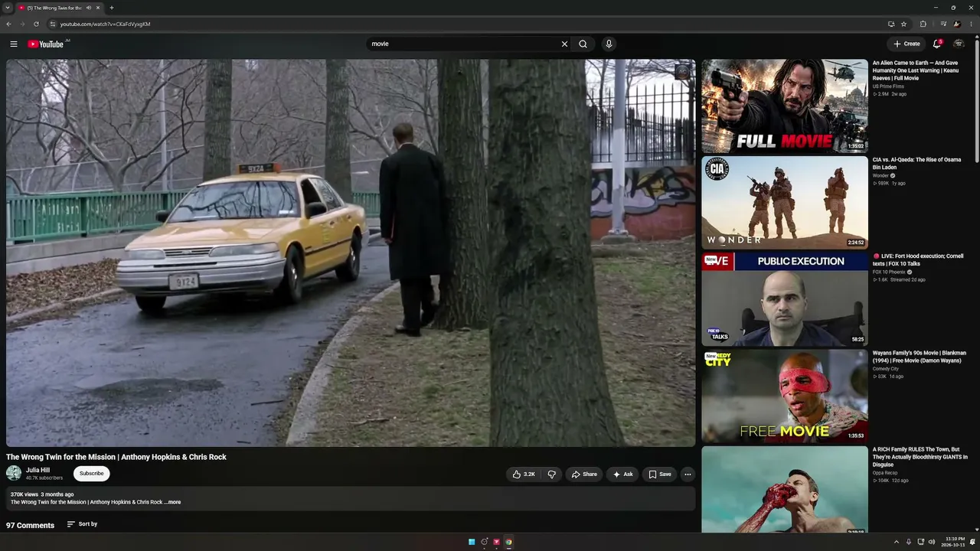980x551 pixels.
Task: Open Blankman free movie thumbnail
Action: (x=785, y=396)
